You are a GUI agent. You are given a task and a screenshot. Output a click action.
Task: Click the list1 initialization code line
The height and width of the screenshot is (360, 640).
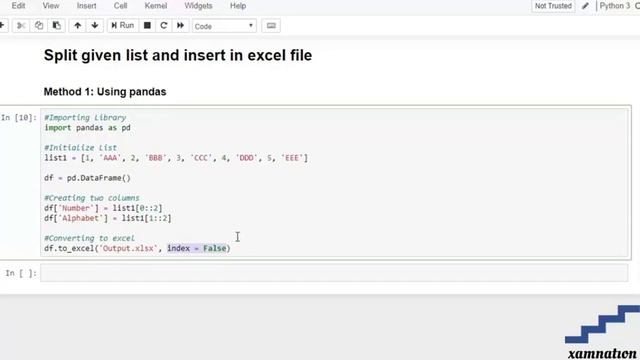(176, 158)
